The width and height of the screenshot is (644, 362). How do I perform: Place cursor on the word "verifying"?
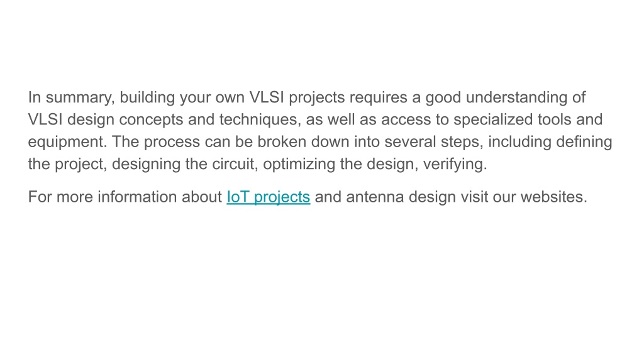(455, 164)
